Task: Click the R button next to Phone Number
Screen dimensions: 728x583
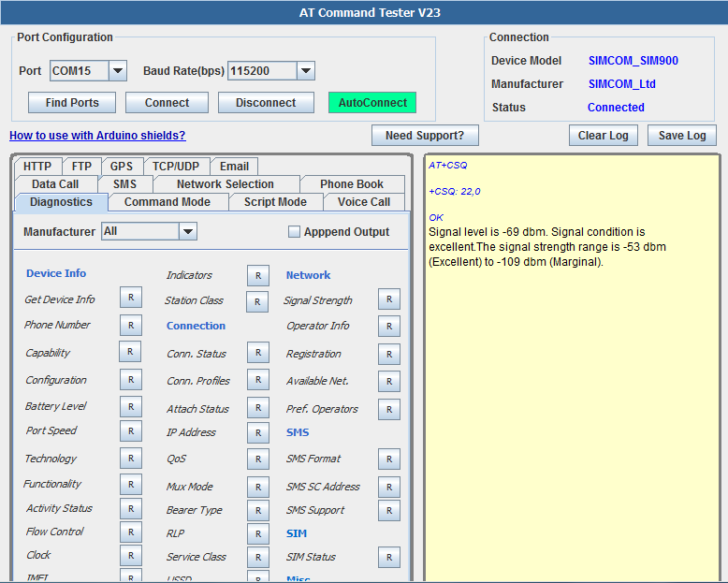Action: tap(131, 326)
